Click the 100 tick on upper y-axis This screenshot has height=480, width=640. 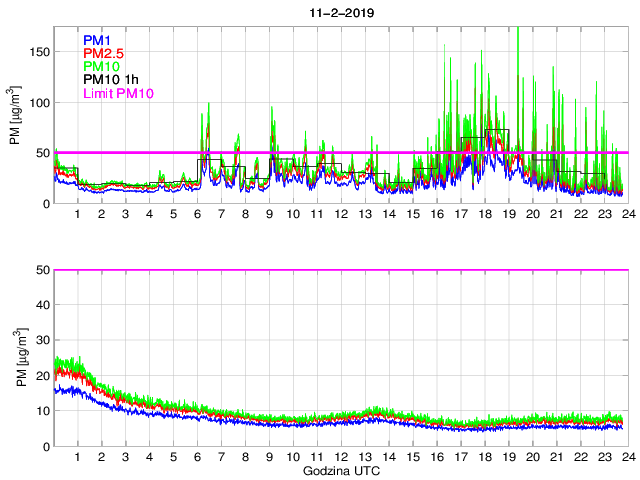38,103
